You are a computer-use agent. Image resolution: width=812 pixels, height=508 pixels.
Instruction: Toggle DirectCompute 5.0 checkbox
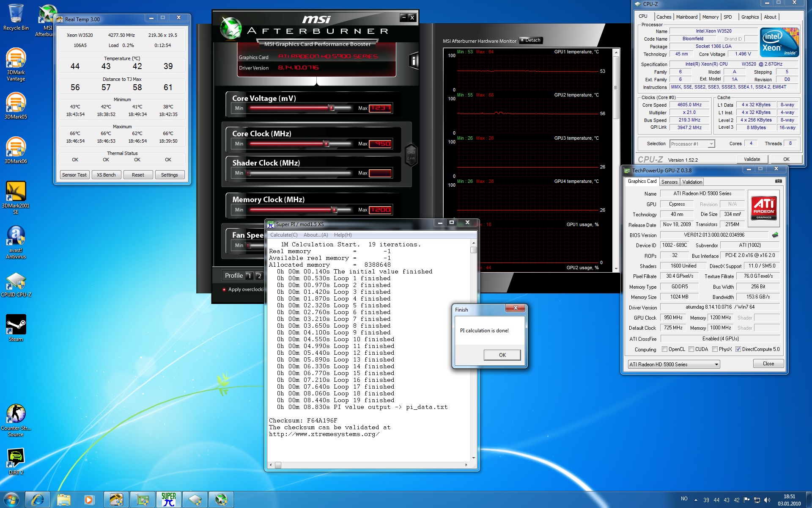click(x=738, y=349)
